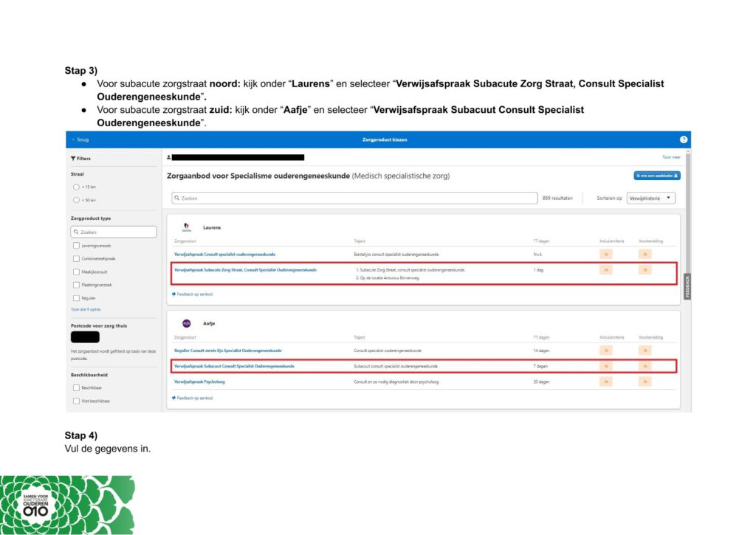Image resolution: width=756 pixels, height=535 pixels.
Task: Click the 'Aafje' provider name
Action: (209, 324)
